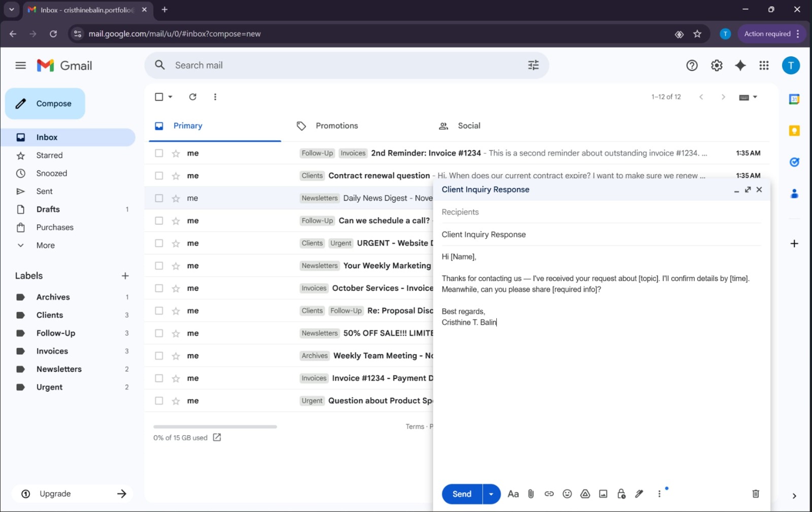This screenshot has height=512, width=812.
Task: Open more send options arrow
Action: (491, 494)
